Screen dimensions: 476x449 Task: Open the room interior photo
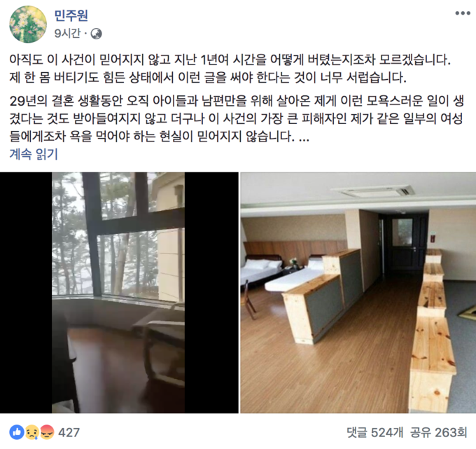358,293
